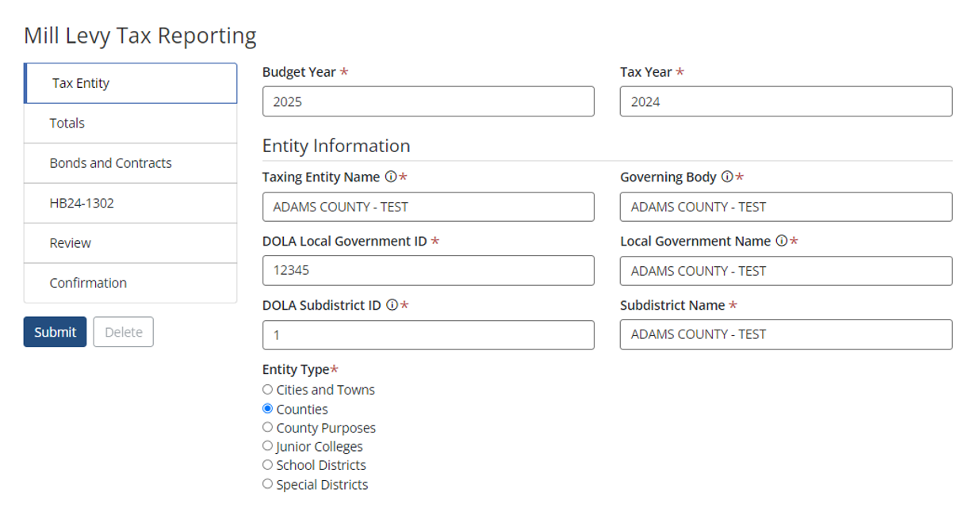This screenshot has height=511, width=980.
Task: Select County Purposes as the entity type
Action: pyautogui.click(x=266, y=427)
